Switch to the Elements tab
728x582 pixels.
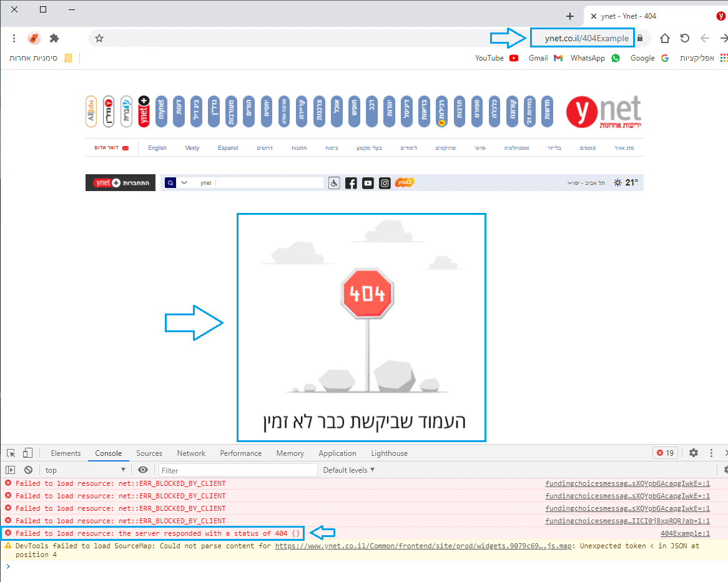point(66,453)
